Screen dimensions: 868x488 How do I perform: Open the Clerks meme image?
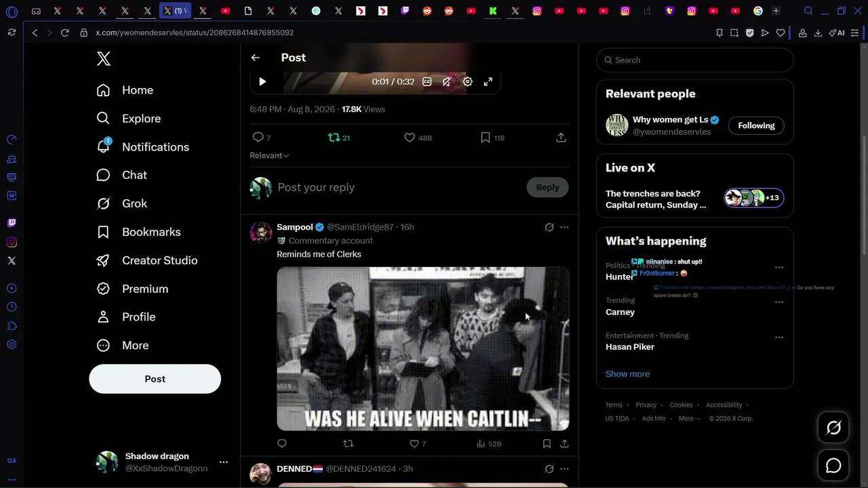point(423,348)
